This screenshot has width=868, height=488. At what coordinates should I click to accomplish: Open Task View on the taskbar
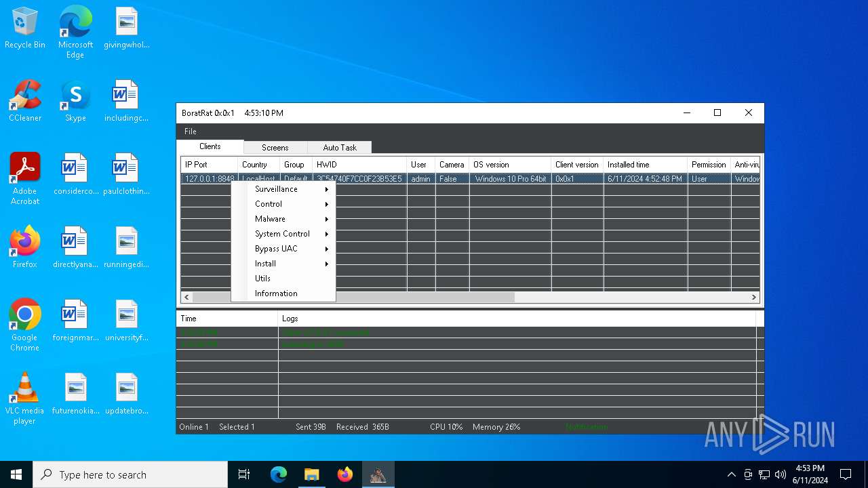[244, 474]
